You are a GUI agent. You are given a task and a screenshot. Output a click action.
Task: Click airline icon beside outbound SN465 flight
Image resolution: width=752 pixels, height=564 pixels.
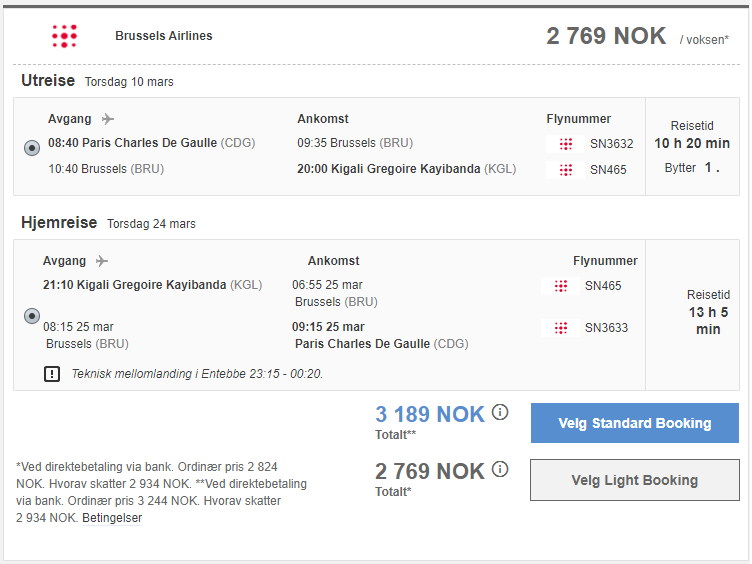click(x=566, y=170)
